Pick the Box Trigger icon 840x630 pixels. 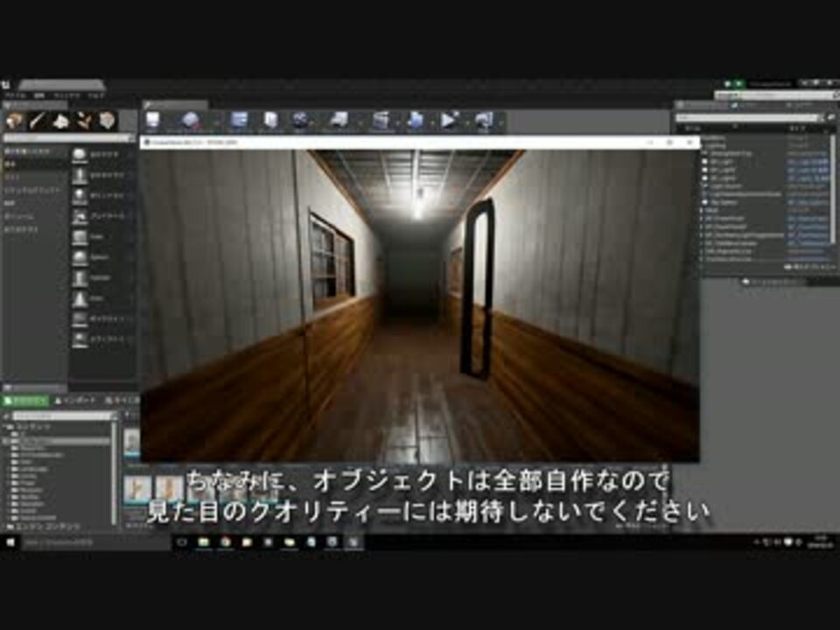point(80,319)
